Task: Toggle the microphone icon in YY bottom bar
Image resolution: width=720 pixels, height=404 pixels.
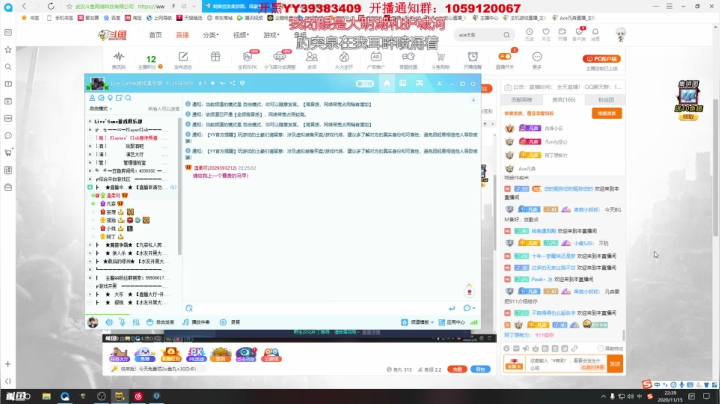Action: (123, 322)
